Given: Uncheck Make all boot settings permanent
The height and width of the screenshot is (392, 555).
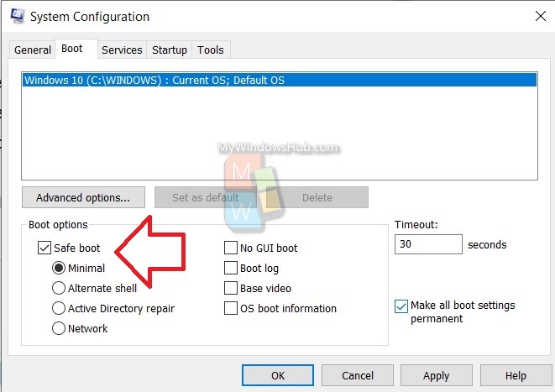Looking at the screenshot, I should (401, 306).
